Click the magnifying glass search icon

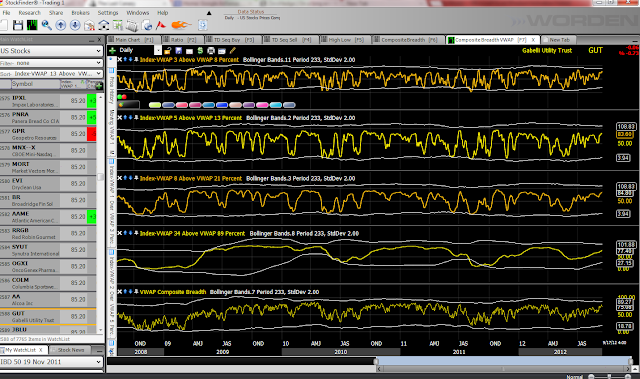47,25
